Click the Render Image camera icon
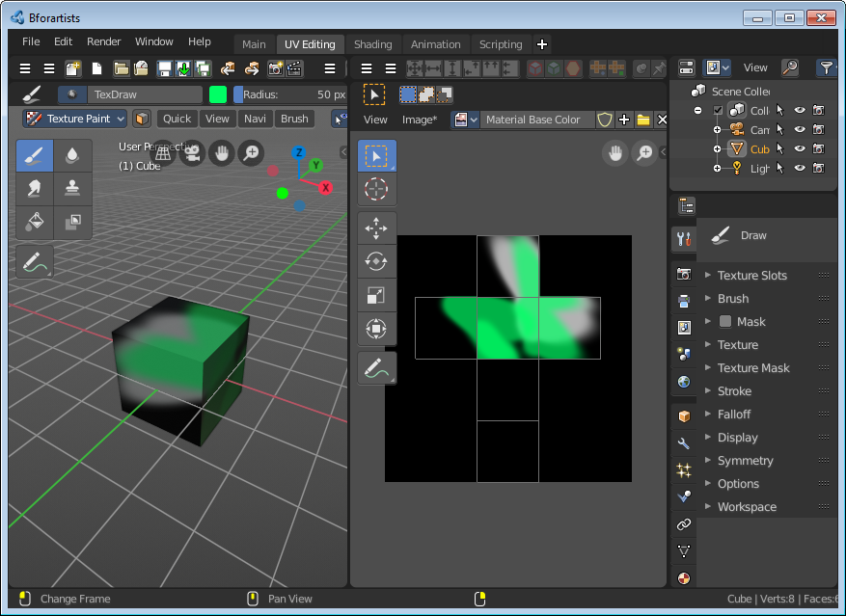The height and width of the screenshot is (616, 846). point(276,68)
